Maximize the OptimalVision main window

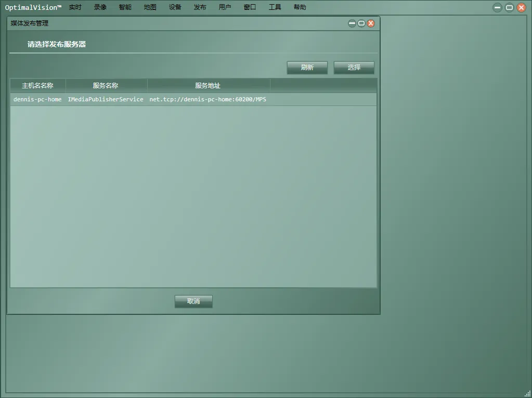click(x=509, y=7)
